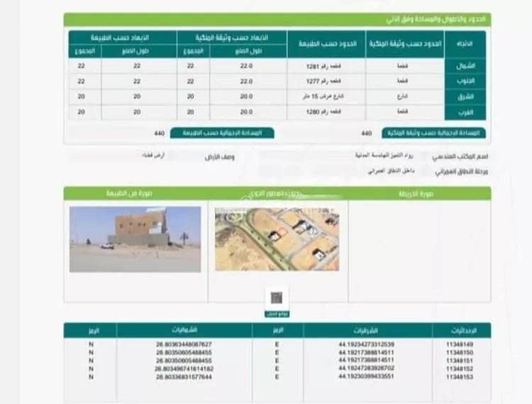
Task: Click the 'الجنوب' direction row label
Action: click(467, 81)
